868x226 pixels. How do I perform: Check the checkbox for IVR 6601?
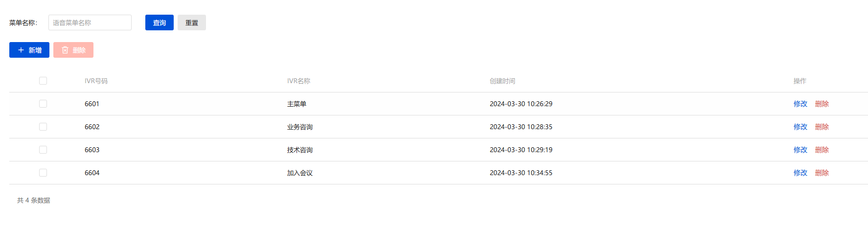43,104
